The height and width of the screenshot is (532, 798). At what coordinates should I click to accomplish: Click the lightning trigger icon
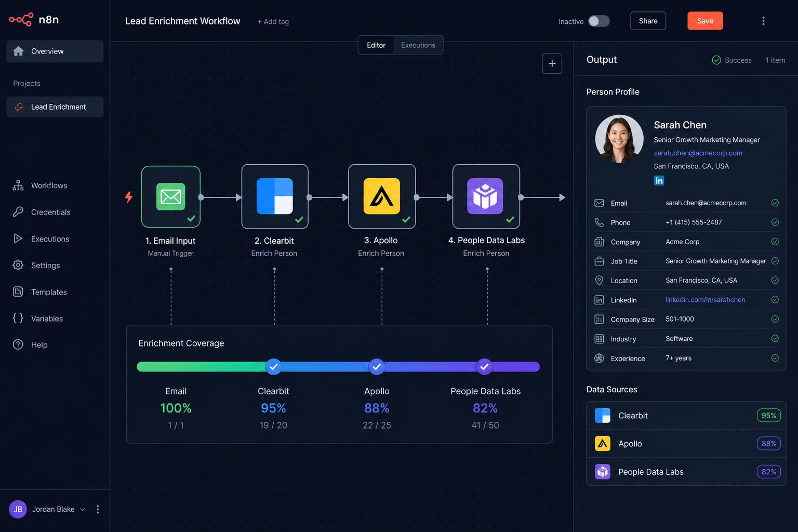[129, 197]
